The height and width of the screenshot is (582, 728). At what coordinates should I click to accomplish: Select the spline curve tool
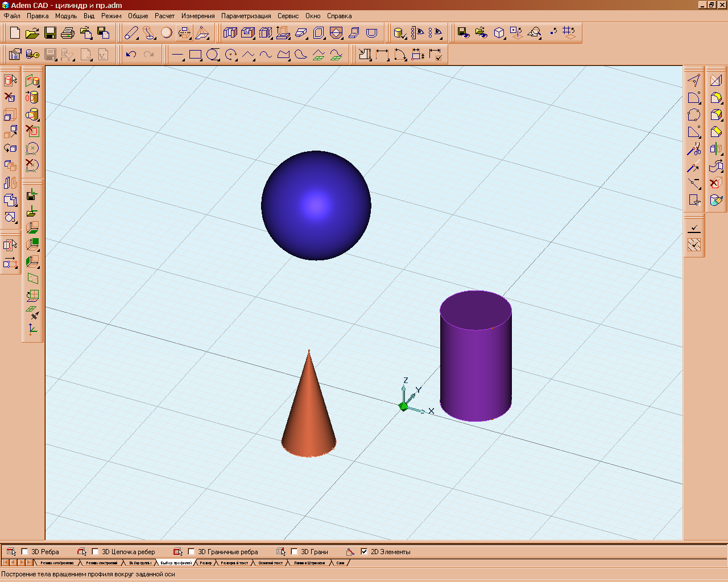pyautogui.click(x=266, y=55)
